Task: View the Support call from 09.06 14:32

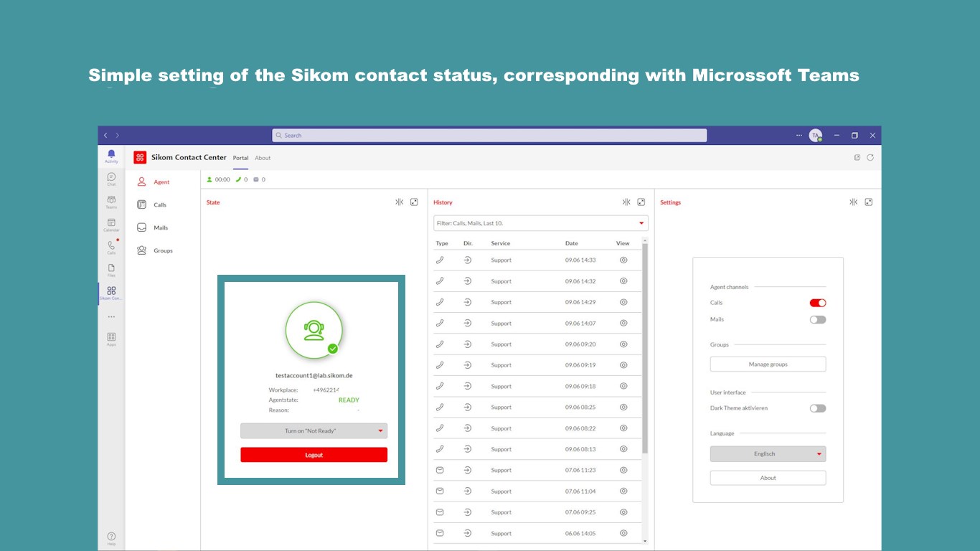Action: tap(623, 281)
